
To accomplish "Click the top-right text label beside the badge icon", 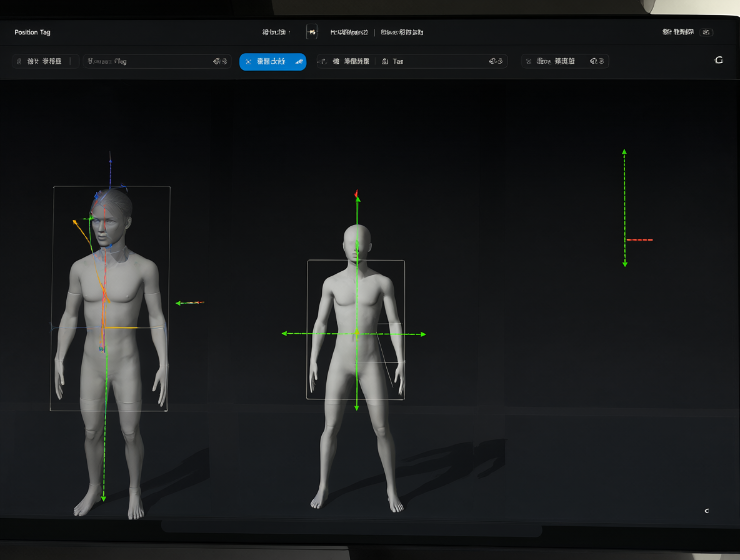I will 677,32.
